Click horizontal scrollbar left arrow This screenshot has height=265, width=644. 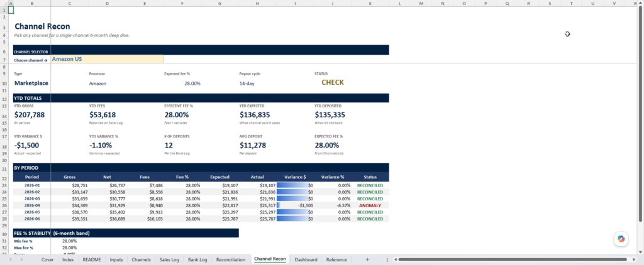click(x=395, y=260)
